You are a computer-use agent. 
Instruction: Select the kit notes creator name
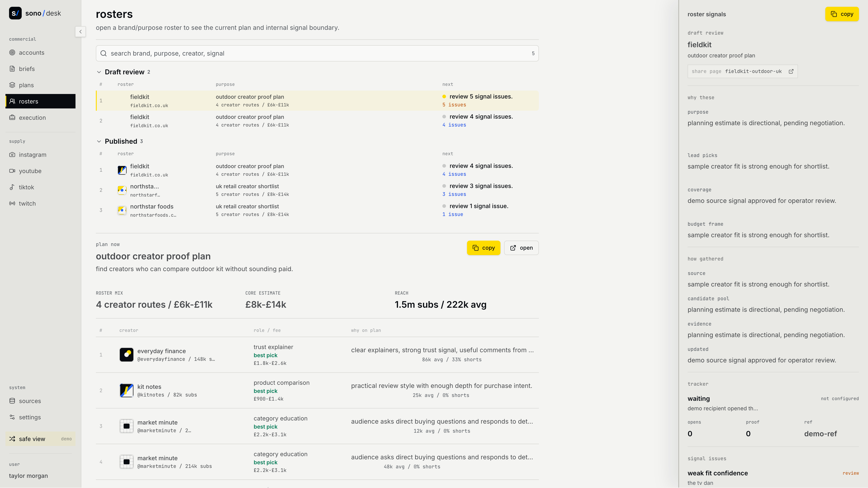pyautogui.click(x=149, y=387)
